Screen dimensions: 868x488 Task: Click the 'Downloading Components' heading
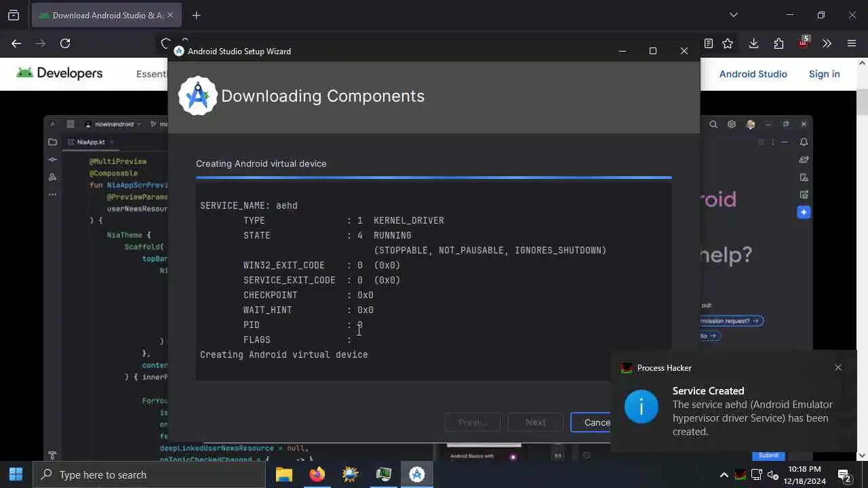(x=323, y=96)
